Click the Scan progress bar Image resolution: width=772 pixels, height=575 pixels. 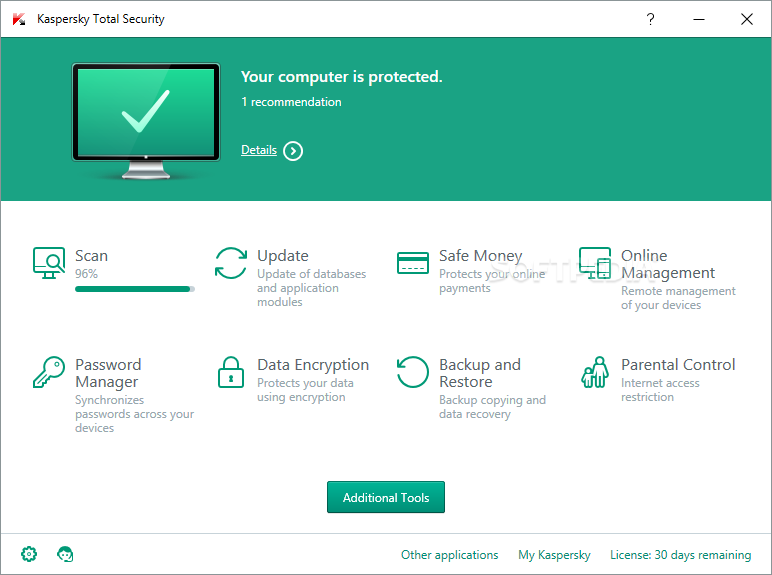[x=135, y=289]
